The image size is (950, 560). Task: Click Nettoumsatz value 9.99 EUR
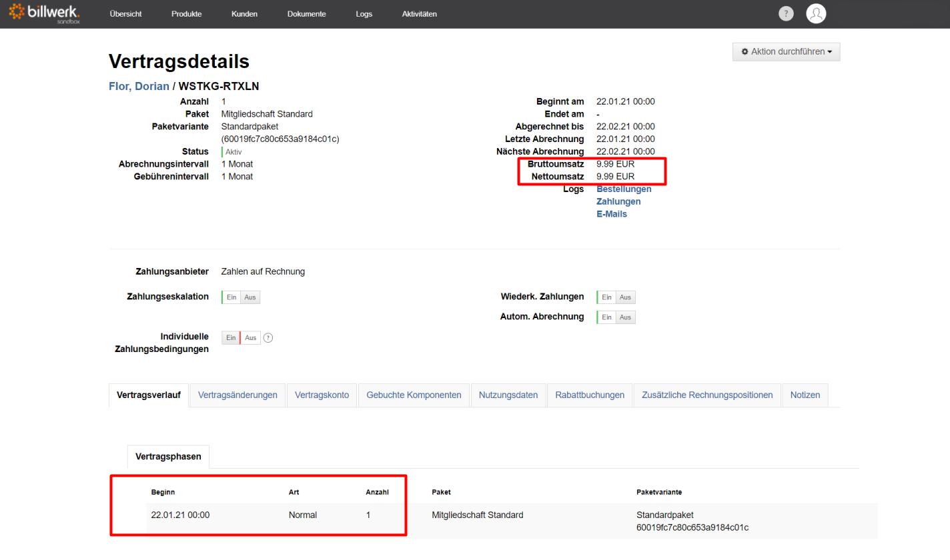615,177
